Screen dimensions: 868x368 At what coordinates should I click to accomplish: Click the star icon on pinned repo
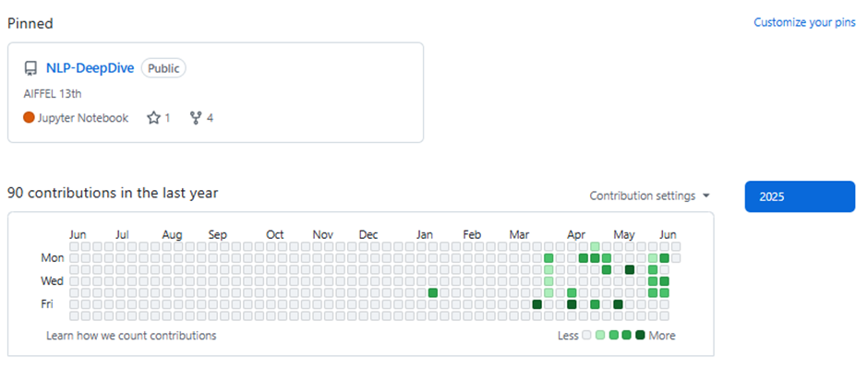click(153, 118)
